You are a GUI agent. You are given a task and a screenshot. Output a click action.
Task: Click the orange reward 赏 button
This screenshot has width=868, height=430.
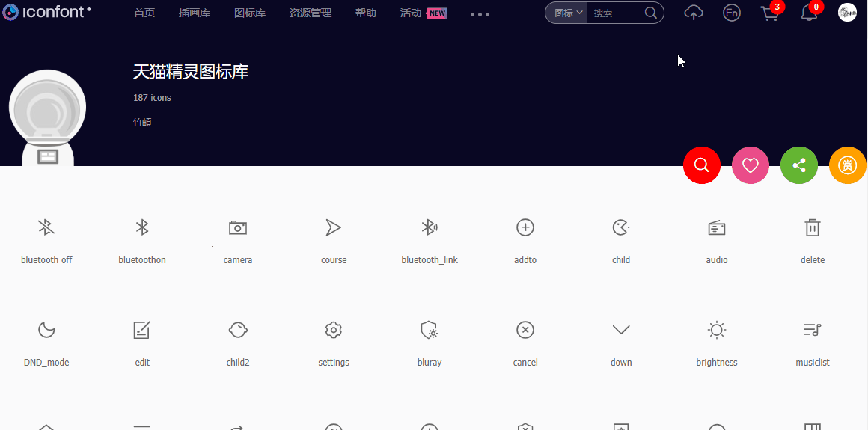(848, 165)
